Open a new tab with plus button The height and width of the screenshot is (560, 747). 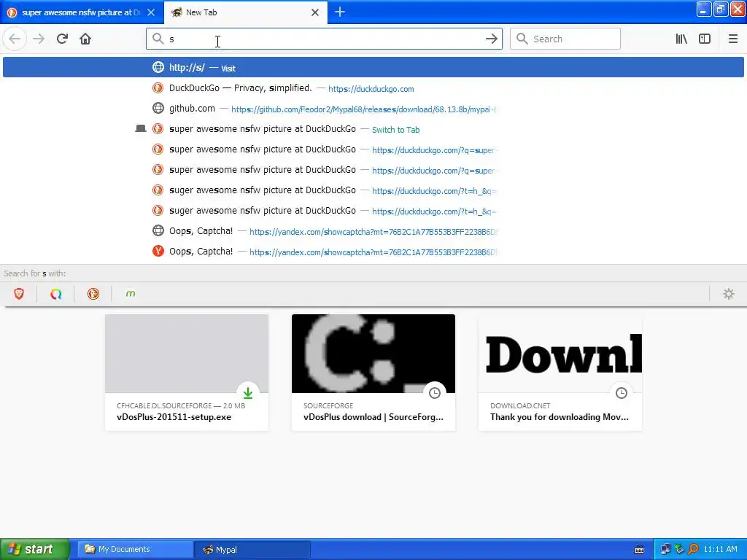coord(340,12)
